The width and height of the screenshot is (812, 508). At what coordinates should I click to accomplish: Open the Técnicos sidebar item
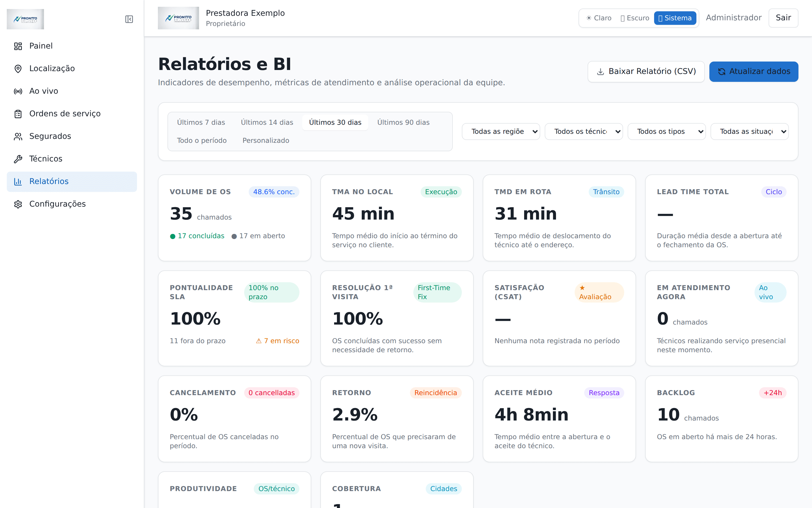[72, 159]
